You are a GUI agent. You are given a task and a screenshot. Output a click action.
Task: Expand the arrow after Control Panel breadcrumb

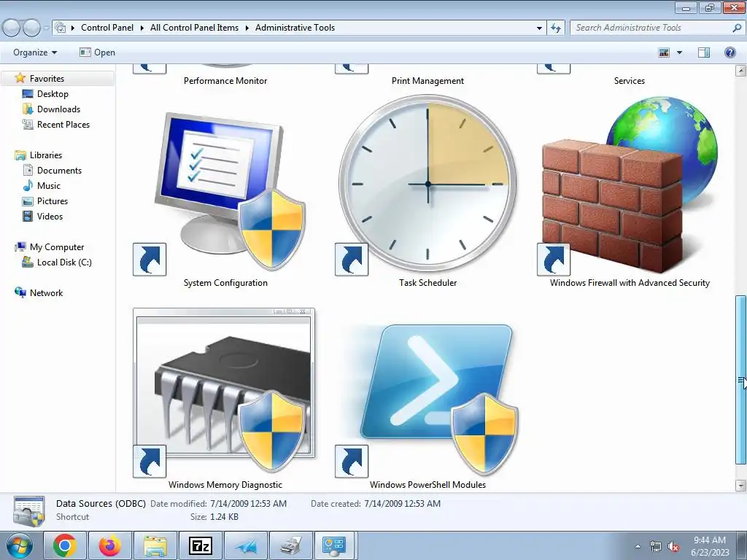coord(142,28)
